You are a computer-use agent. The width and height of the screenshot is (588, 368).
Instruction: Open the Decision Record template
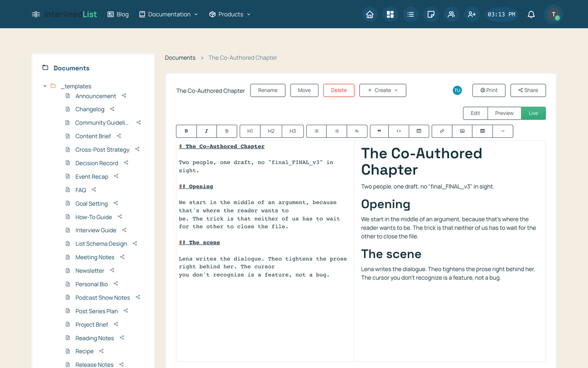[x=97, y=163]
